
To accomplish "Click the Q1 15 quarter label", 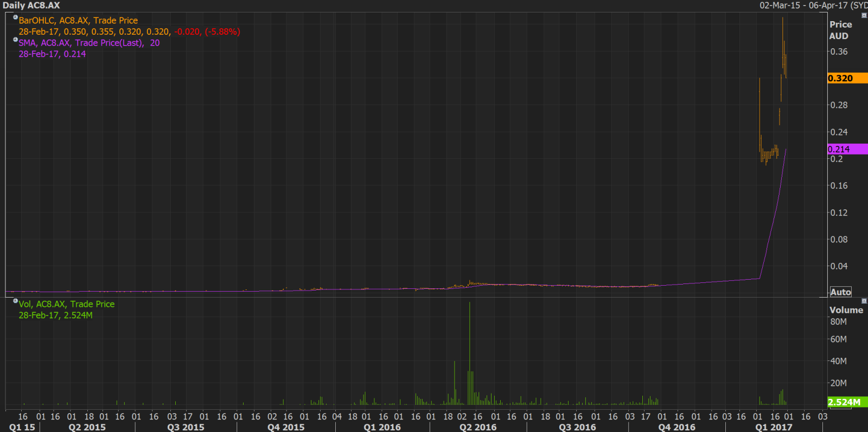I will coord(22,427).
